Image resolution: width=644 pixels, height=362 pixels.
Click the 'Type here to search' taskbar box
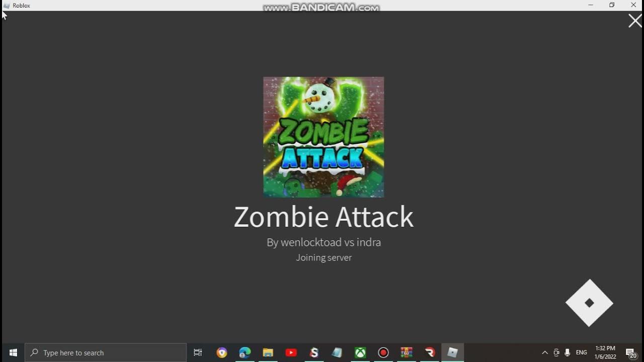[x=106, y=352]
